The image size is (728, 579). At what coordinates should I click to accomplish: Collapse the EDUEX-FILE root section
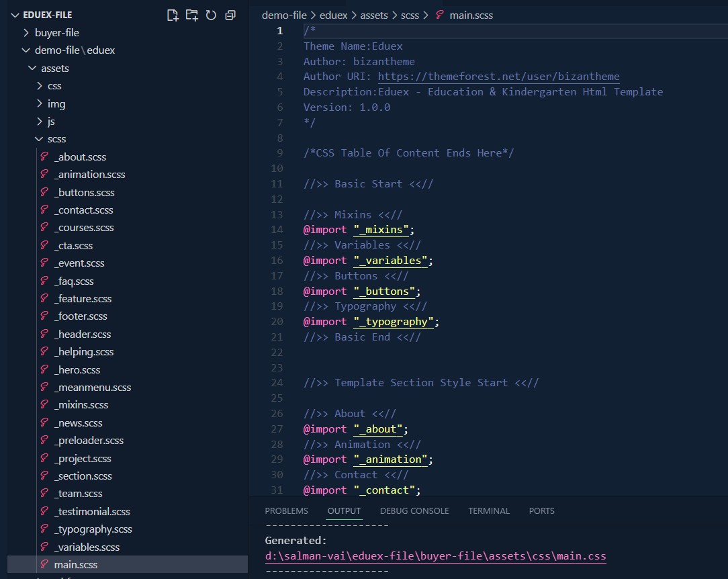pos(47,15)
